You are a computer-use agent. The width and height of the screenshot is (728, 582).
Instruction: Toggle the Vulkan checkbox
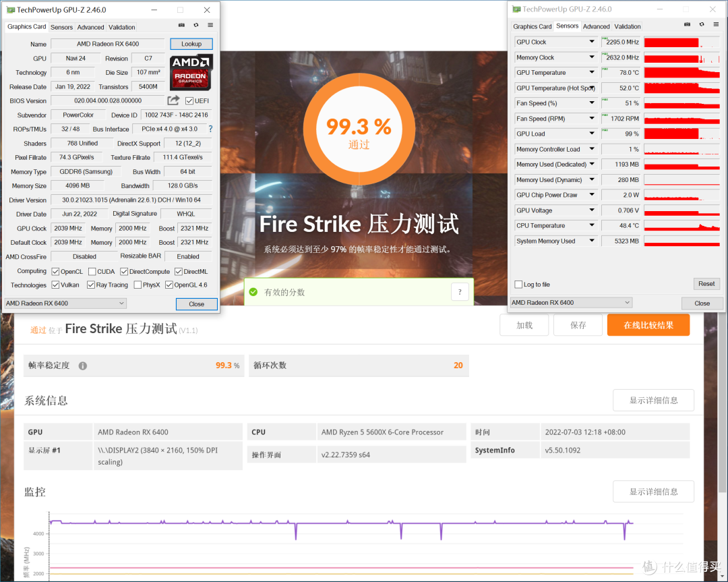pos(55,285)
